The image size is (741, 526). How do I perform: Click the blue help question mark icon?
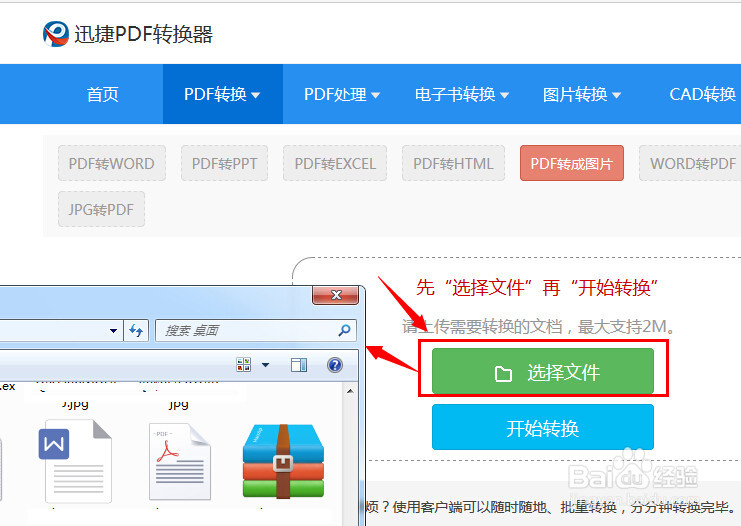(x=335, y=364)
